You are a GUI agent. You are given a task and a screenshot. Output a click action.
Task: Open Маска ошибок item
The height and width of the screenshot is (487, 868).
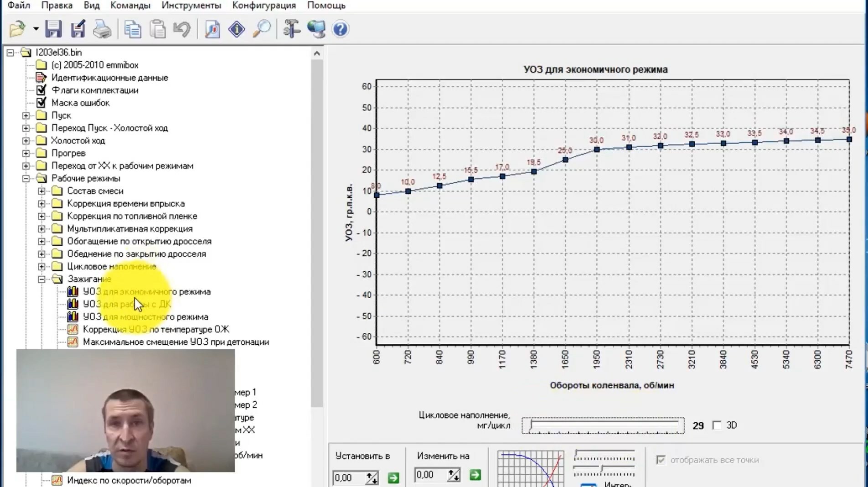coord(80,103)
